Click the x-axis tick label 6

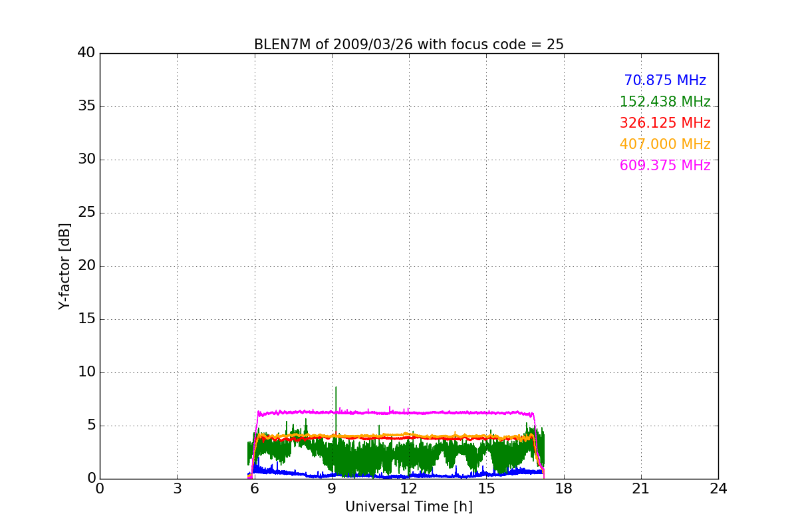point(254,489)
